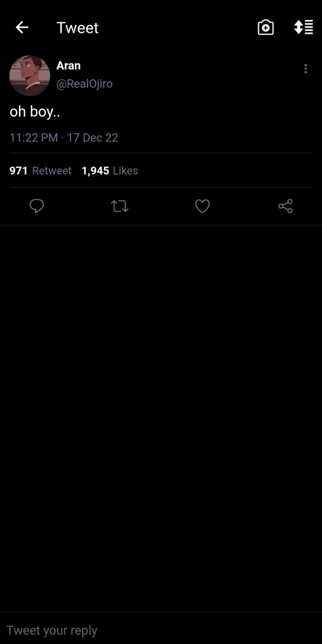Retweet using the arrows icon

(119, 206)
